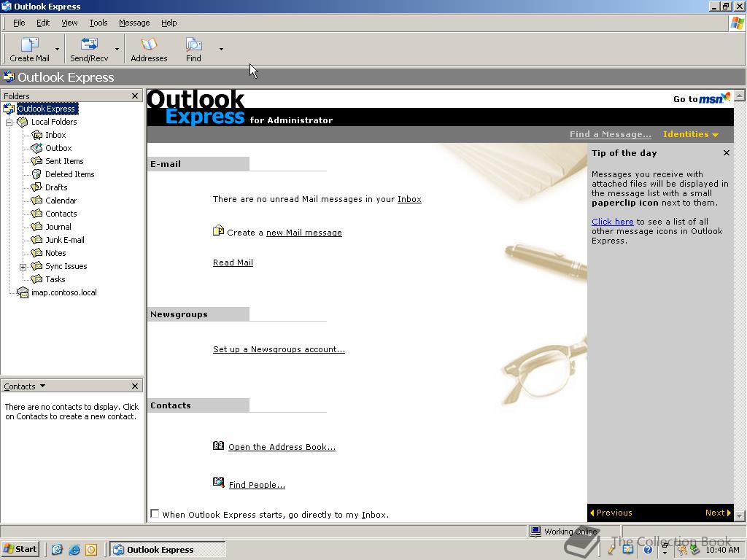Viewport: 747px width, 560px height.
Task: Open the Tools menu
Action: pos(98,23)
